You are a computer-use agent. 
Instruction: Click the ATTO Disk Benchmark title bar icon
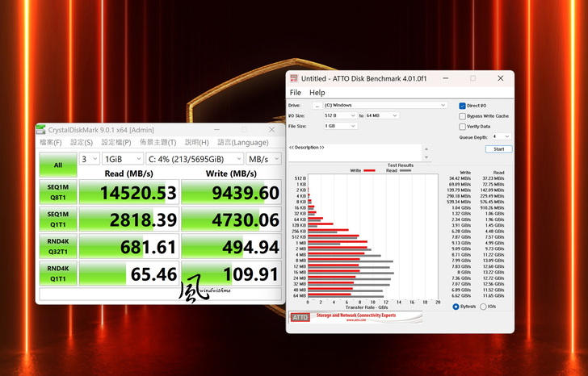(294, 78)
